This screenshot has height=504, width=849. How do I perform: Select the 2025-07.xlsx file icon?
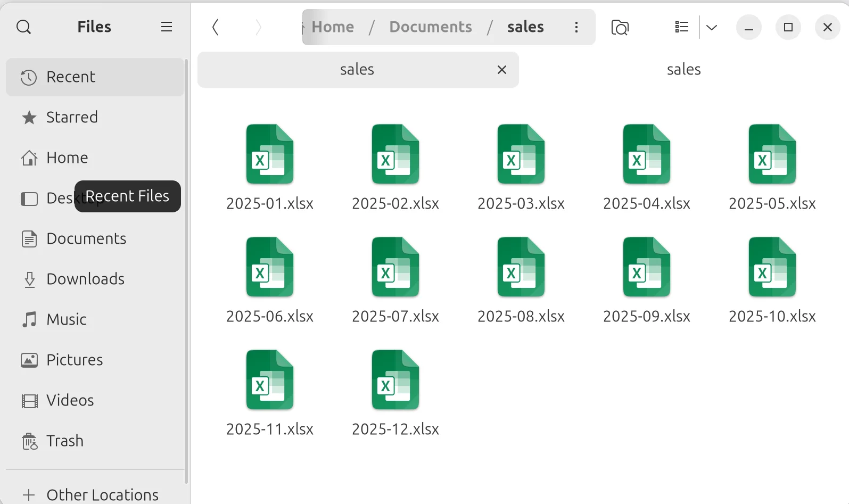[395, 267]
